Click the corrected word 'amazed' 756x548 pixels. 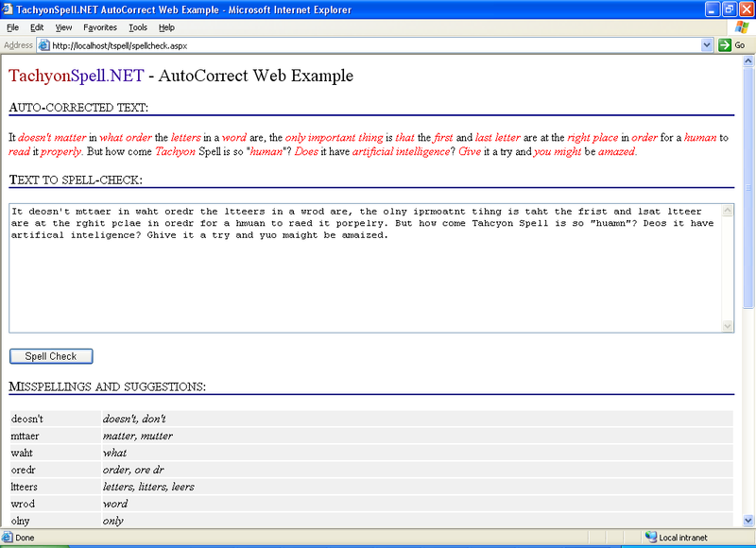[616, 151]
